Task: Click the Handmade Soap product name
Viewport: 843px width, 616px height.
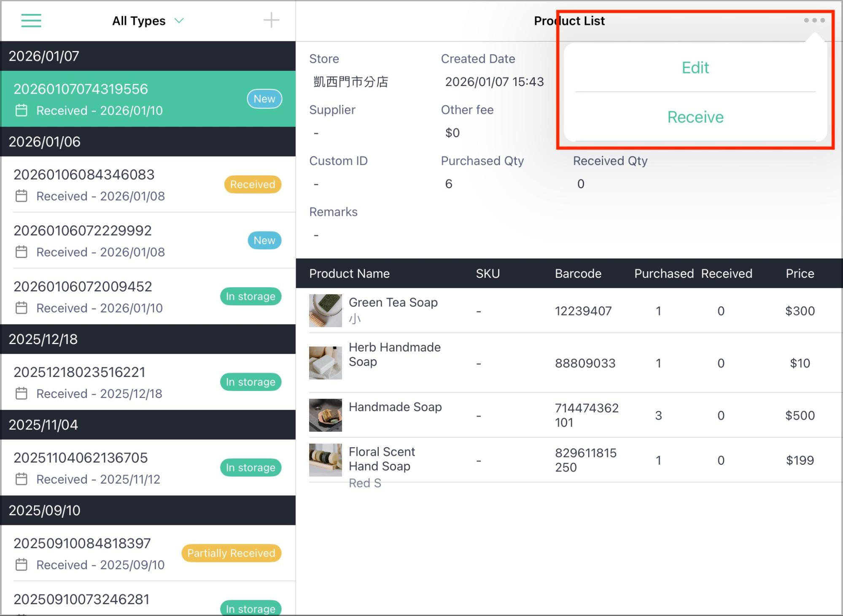Action: pos(395,407)
